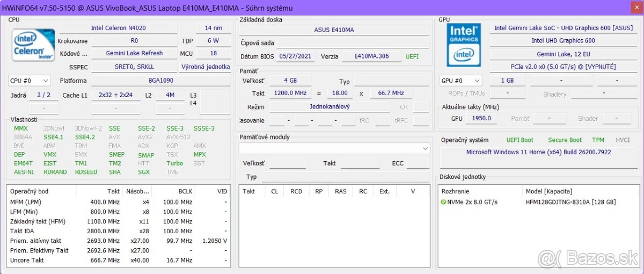Click the Secure Boot indicator
This screenshot has width=644, height=274.
[565, 140]
